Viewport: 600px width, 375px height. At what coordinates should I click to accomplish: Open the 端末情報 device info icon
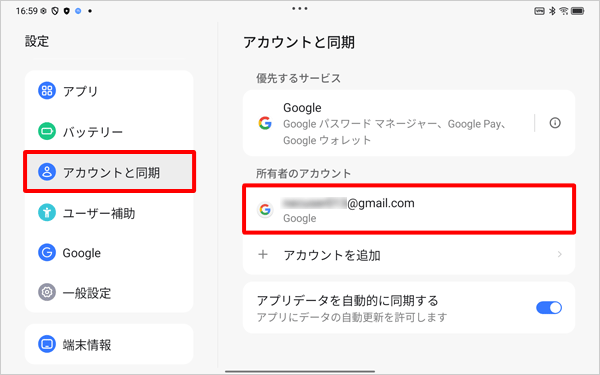[47, 344]
